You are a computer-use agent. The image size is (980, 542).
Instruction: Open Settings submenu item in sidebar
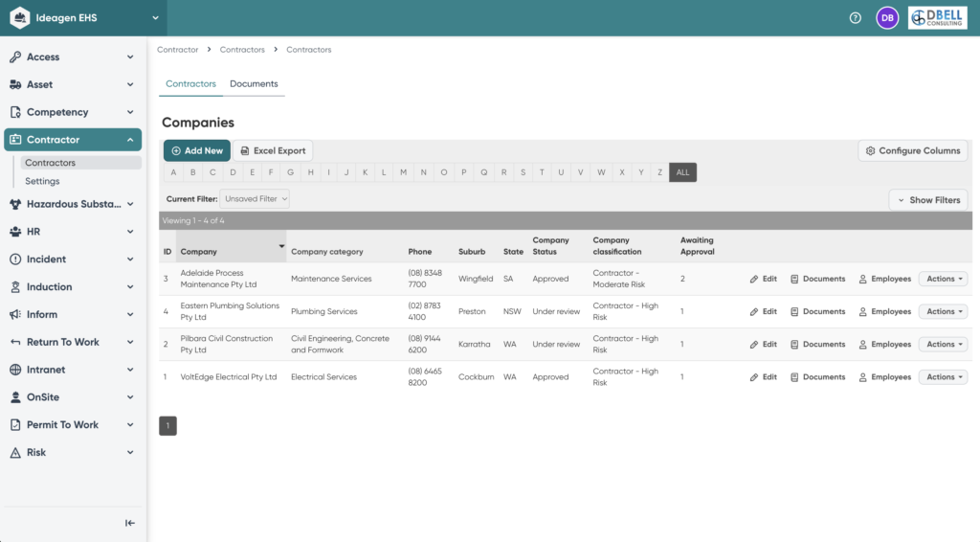click(x=42, y=181)
